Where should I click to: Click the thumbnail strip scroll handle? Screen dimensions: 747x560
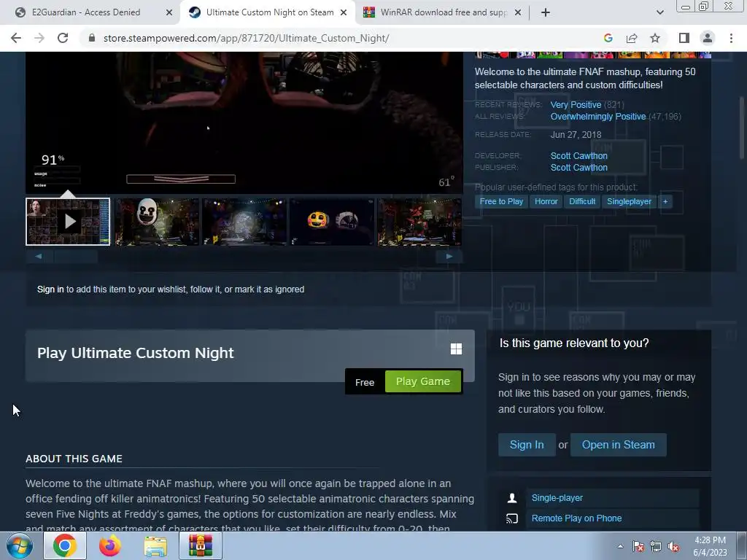76,256
